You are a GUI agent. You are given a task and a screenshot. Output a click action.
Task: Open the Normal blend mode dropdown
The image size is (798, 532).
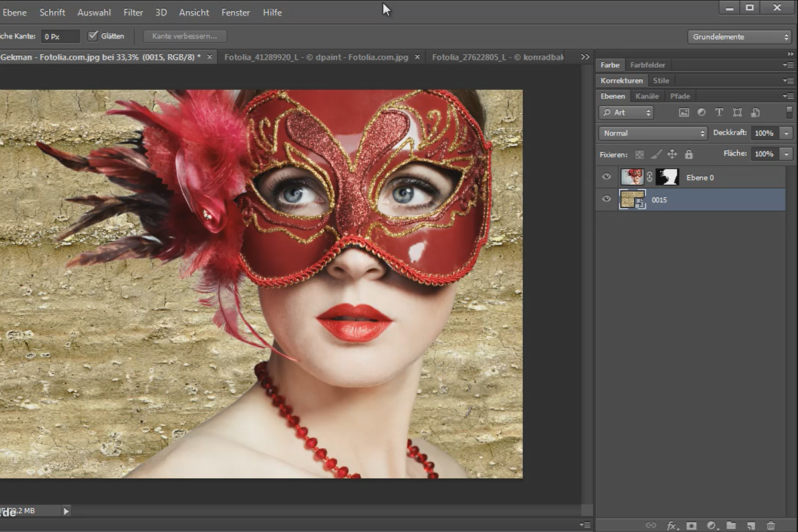(653, 133)
